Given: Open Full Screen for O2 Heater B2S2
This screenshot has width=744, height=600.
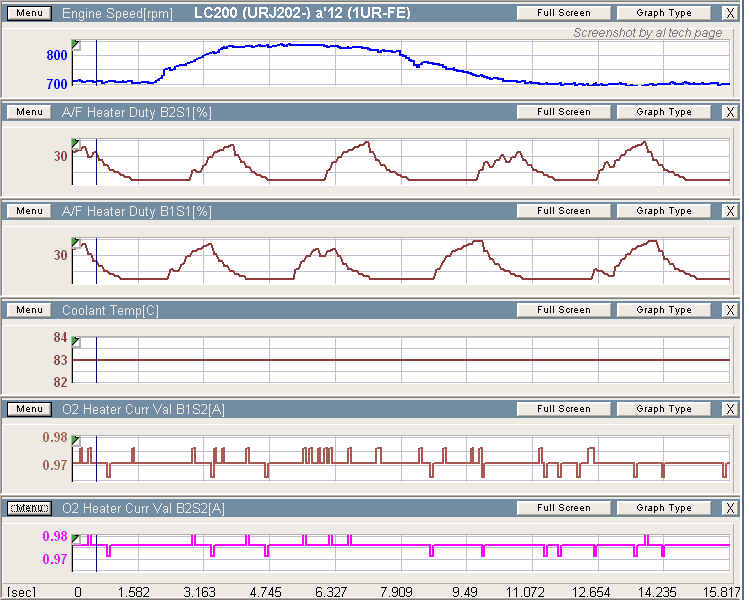Looking at the screenshot, I should [563, 508].
